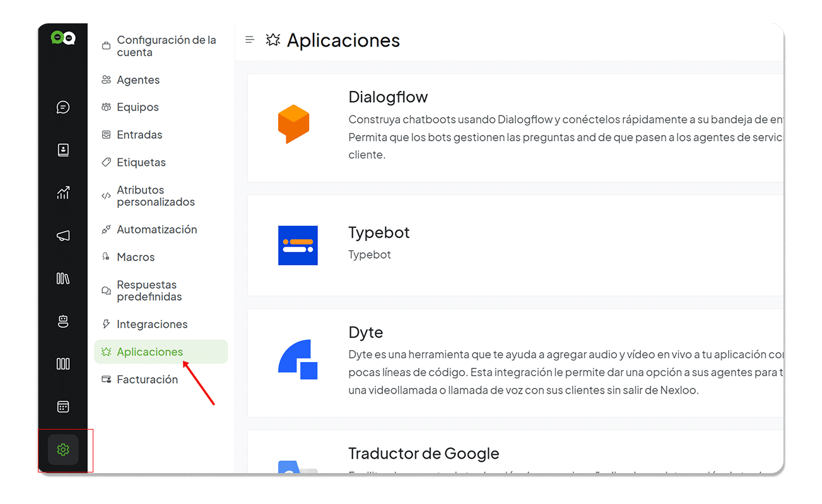Select the contacts book icon

coord(63,149)
